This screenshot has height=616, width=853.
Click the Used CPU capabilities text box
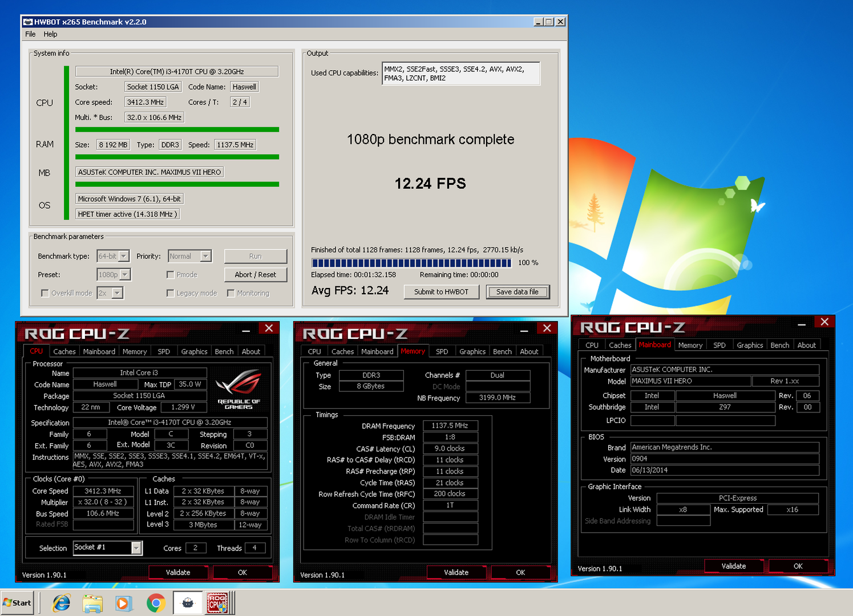point(461,74)
